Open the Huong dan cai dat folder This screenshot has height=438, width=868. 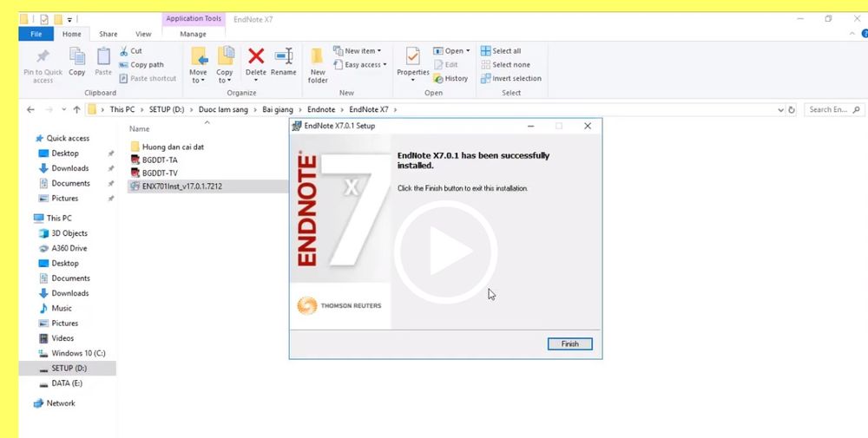(x=168, y=147)
